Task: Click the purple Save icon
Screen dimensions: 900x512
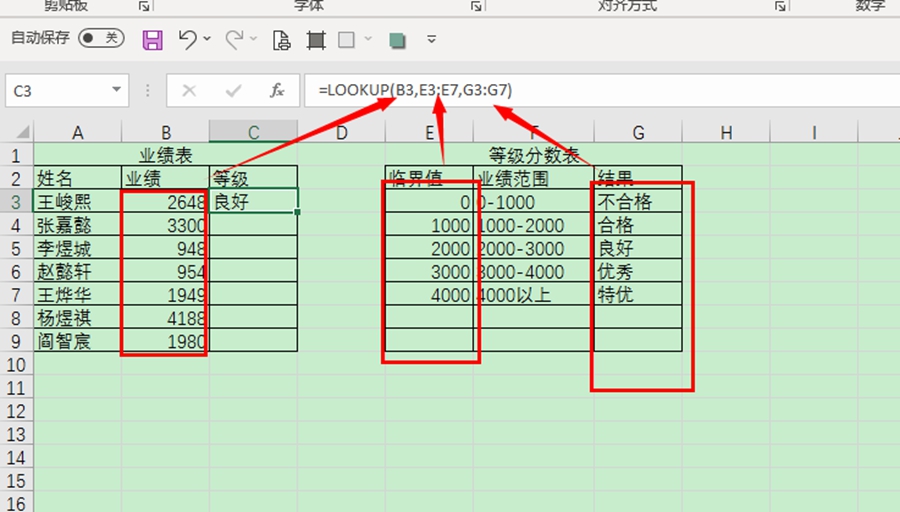Action: coord(152,40)
